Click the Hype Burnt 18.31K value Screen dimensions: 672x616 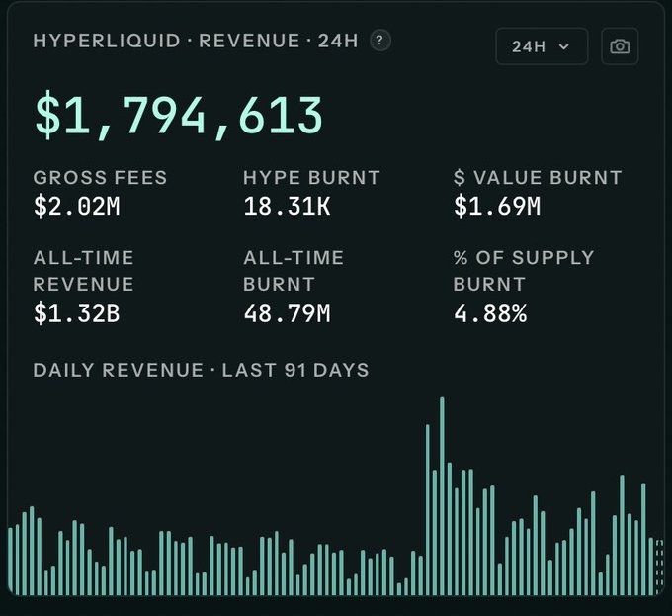click(287, 206)
